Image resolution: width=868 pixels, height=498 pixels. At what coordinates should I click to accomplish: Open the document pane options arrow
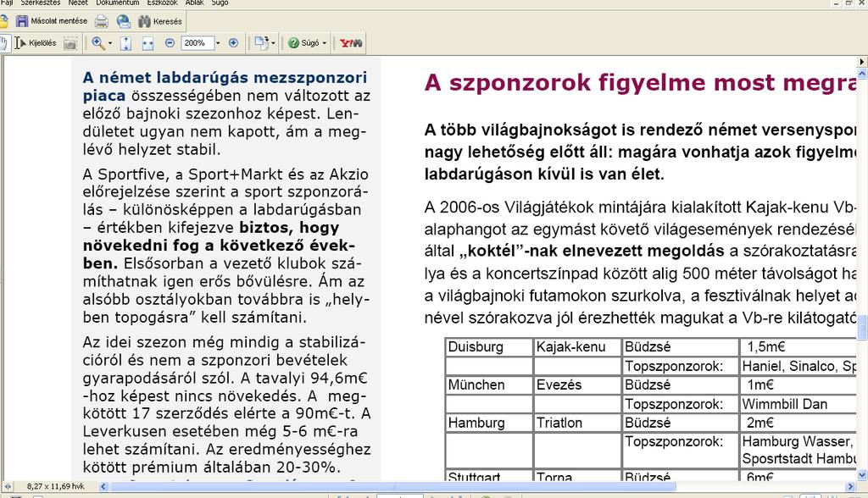click(862, 62)
